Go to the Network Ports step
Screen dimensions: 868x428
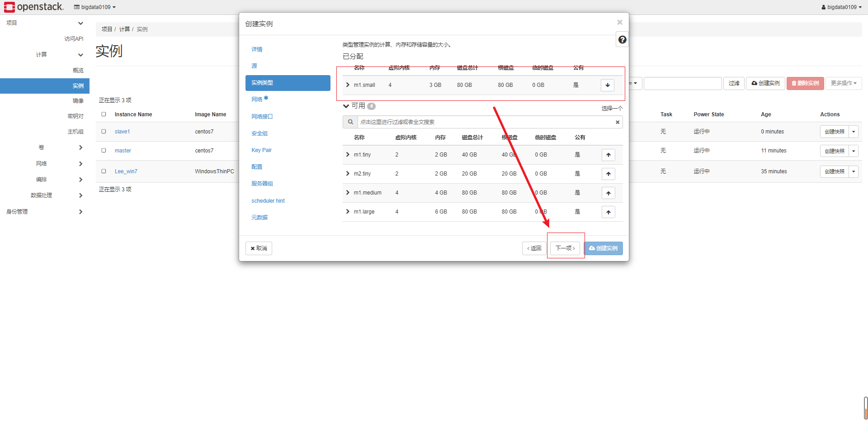click(x=262, y=116)
